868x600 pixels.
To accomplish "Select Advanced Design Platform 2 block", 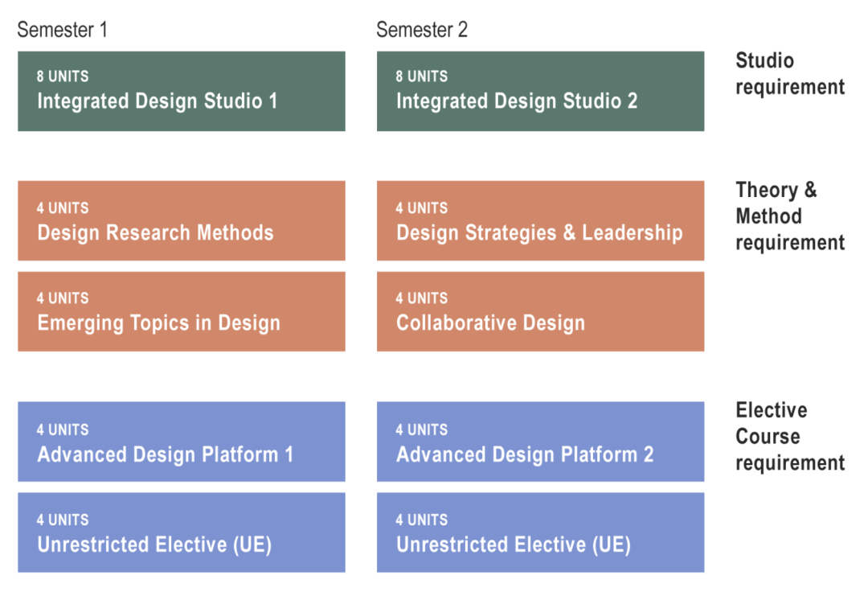I will [x=540, y=442].
